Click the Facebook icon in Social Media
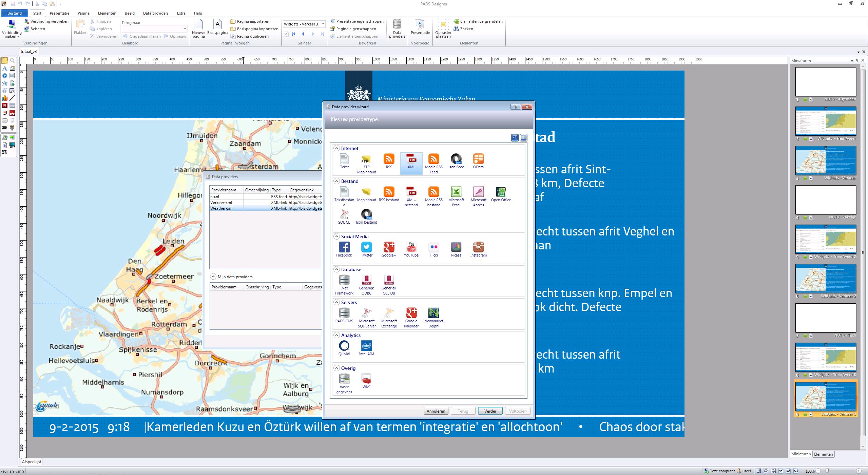This screenshot has height=475, width=868. [344, 247]
